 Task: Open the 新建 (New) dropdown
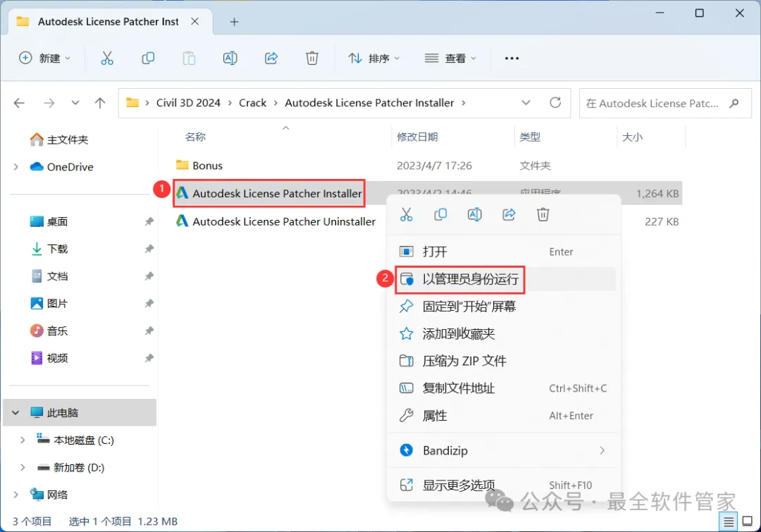coord(44,58)
